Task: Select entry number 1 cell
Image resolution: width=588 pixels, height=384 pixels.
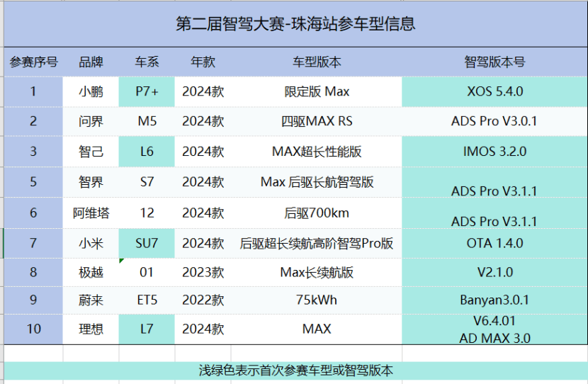Action: (x=33, y=92)
